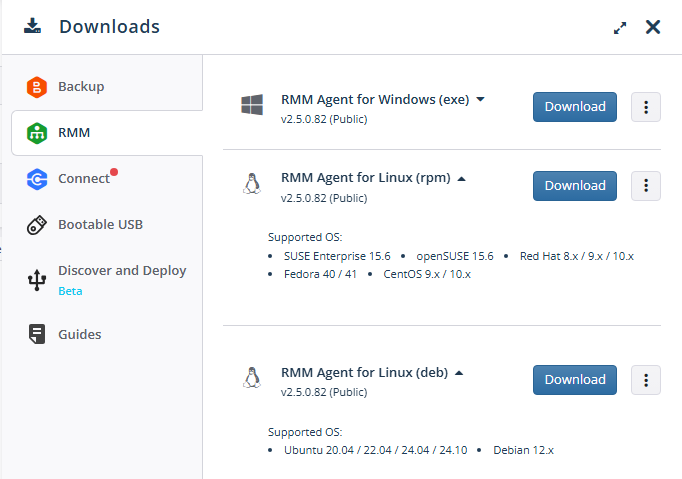Collapse RMM Agent for Linux (deb) details

point(459,373)
